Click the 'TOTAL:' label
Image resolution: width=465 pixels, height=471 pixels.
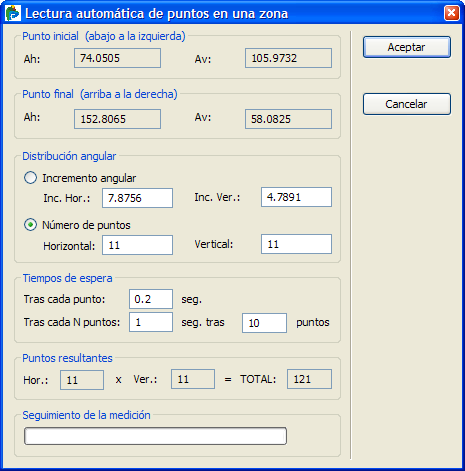258,379
